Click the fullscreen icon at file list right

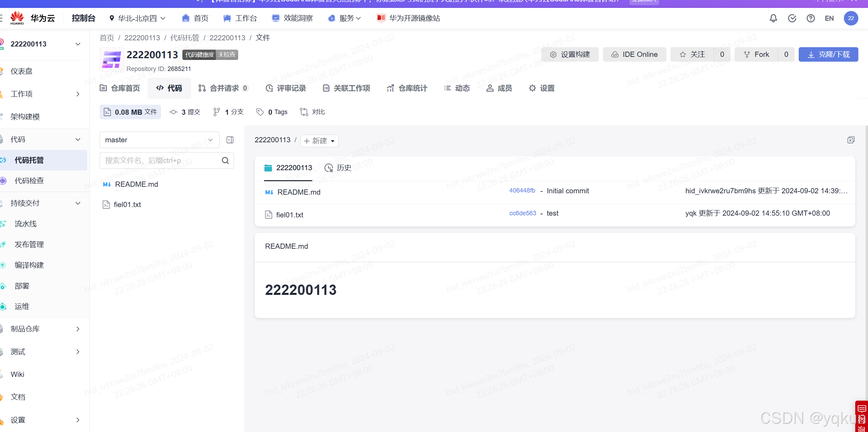coord(851,140)
